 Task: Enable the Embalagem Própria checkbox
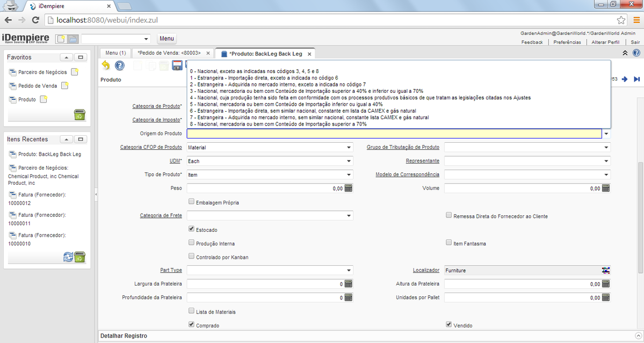pos(192,202)
